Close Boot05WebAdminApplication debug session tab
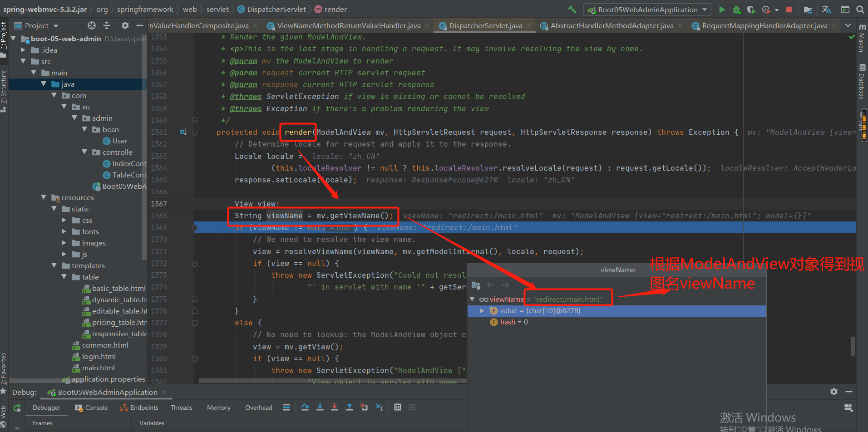This screenshot has width=868, height=432. coord(164,393)
